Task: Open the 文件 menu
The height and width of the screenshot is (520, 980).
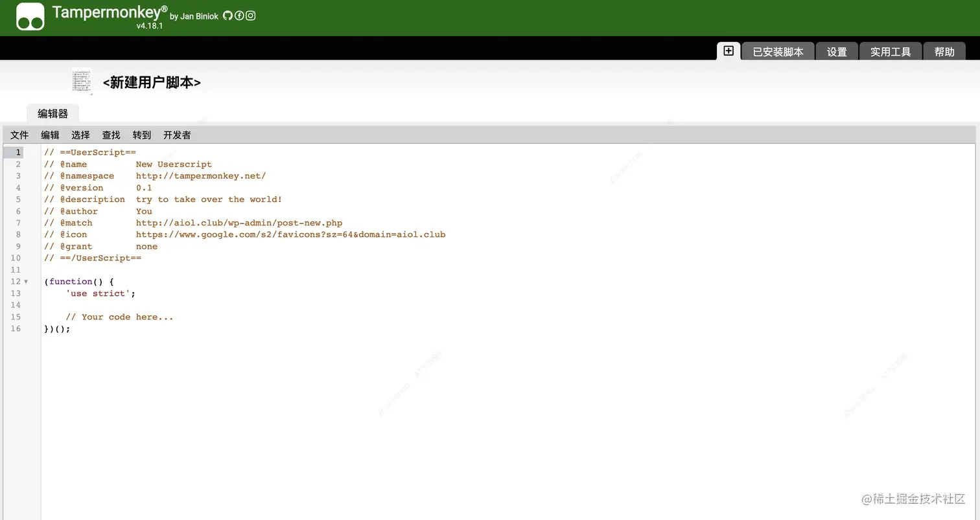Action: coord(19,135)
